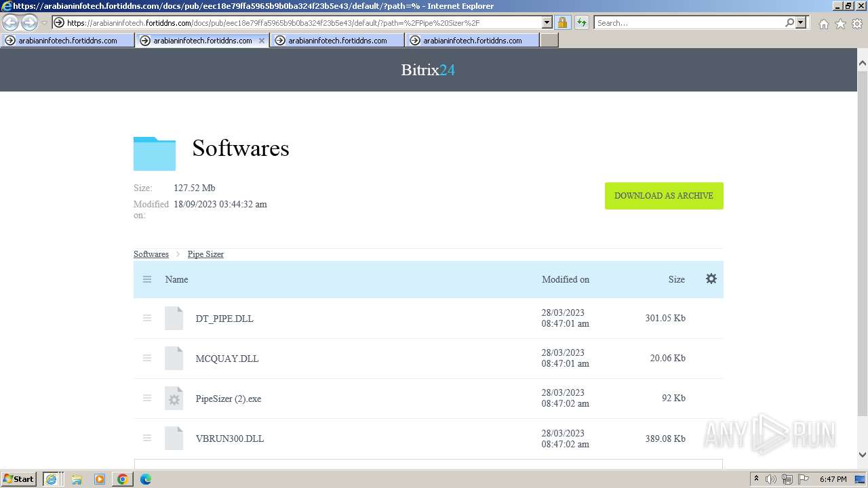Click the Download as Archive button
Viewport: 868px width, 488px height.
tap(664, 196)
